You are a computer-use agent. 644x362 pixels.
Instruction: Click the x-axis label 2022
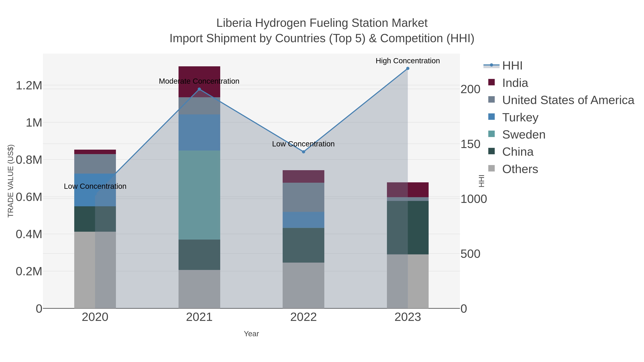tap(304, 317)
